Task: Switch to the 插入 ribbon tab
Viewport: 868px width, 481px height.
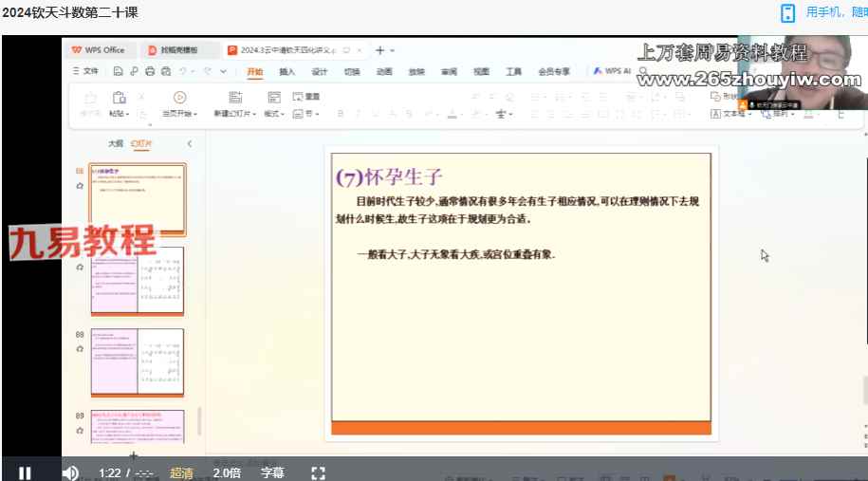Action: 286,71
